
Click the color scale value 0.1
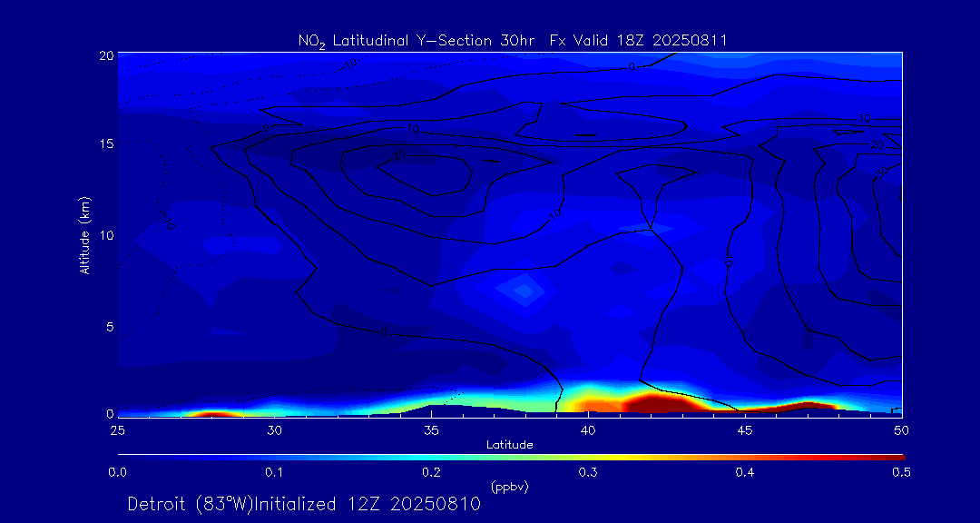pyautogui.click(x=274, y=473)
